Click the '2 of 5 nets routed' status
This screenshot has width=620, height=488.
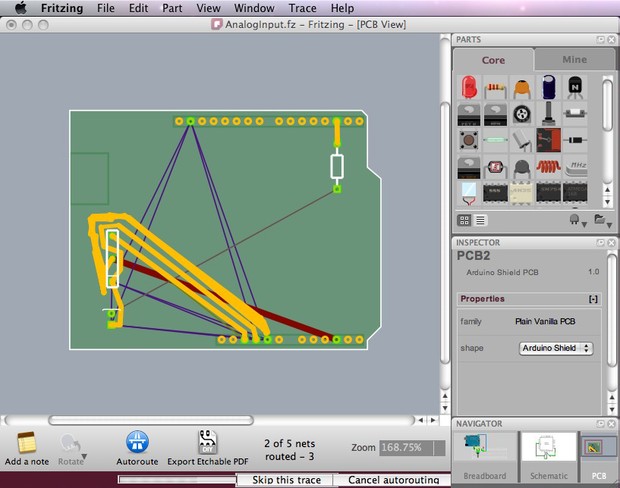(x=289, y=450)
